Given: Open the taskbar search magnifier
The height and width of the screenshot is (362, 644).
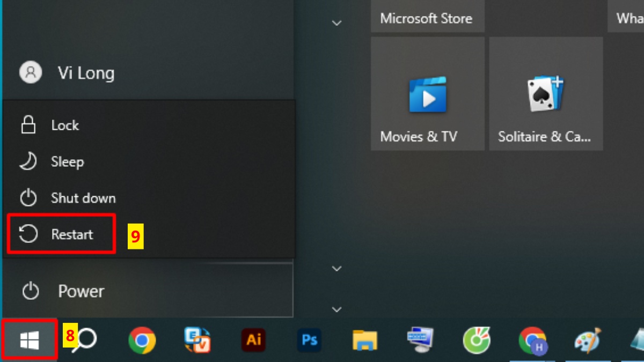Looking at the screenshot, I should coord(86,340).
